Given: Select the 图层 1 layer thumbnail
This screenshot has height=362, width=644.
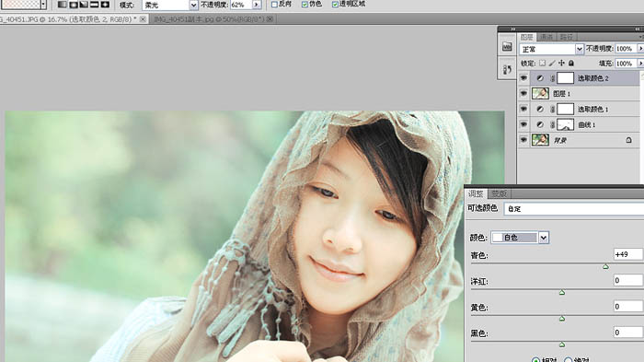Looking at the screenshot, I should 540,93.
